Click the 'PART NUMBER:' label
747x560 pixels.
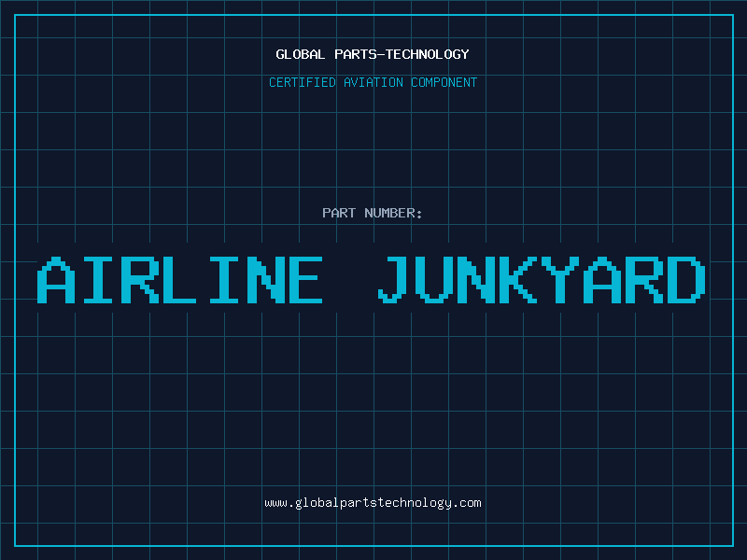373,213
